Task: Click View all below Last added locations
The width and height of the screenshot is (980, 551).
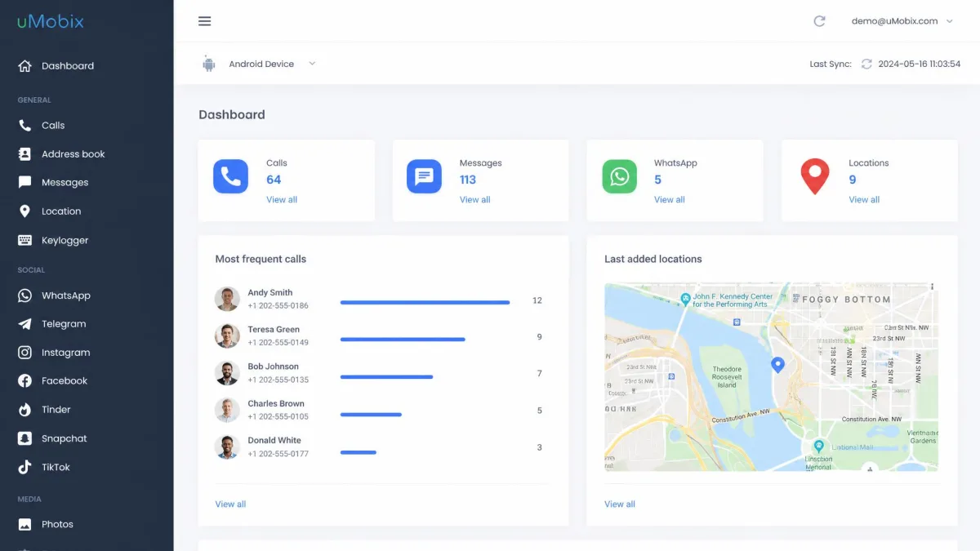Action: pos(620,504)
